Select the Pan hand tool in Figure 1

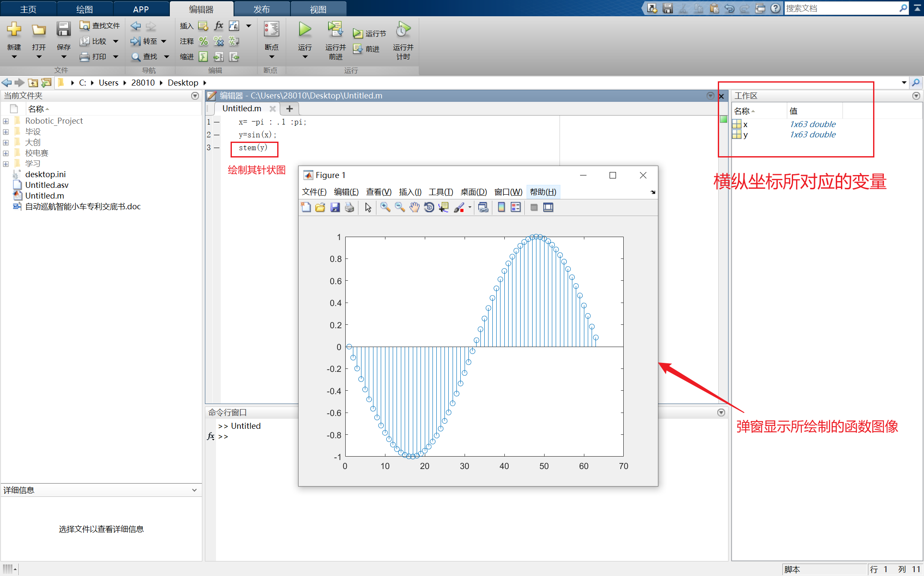(414, 208)
